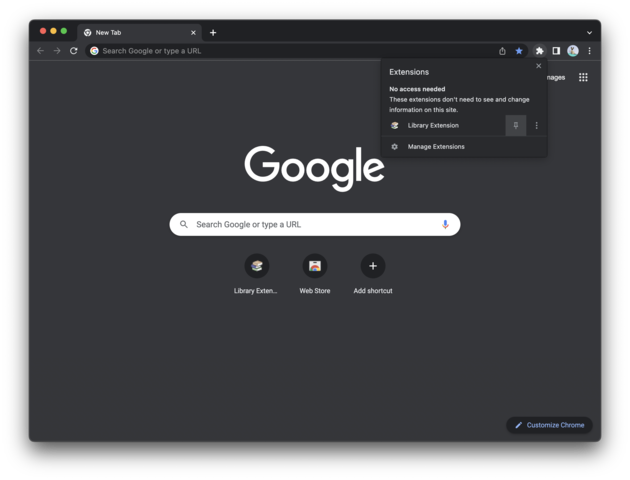Click the 'No access needed' heading
Image resolution: width=630 pixels, height=480 pixels.
[x=417, y=89]
